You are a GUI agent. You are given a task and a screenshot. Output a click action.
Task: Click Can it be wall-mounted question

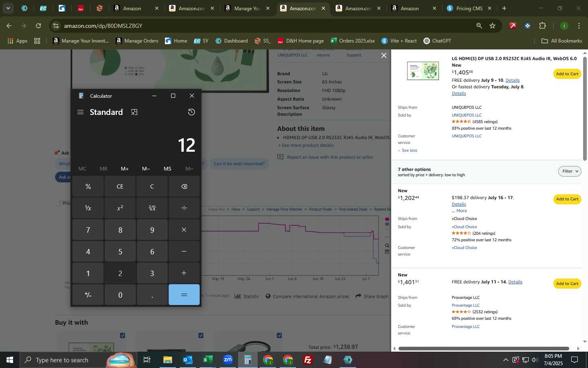pos(239,164)
